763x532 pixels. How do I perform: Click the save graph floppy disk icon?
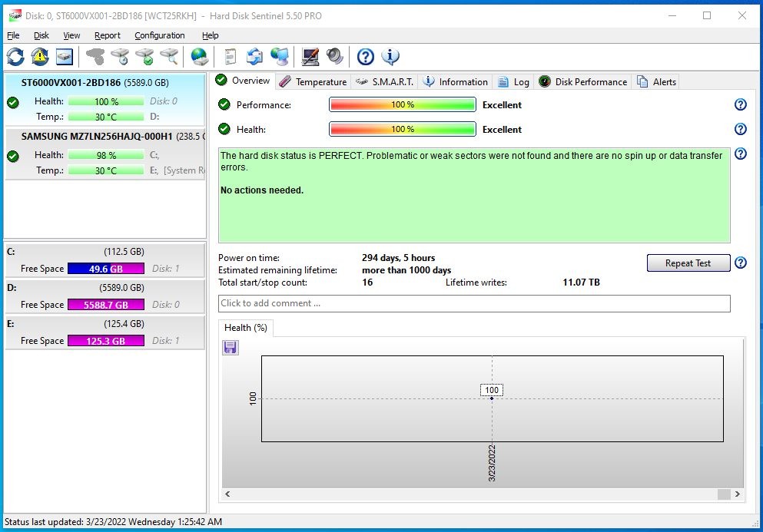231,347
